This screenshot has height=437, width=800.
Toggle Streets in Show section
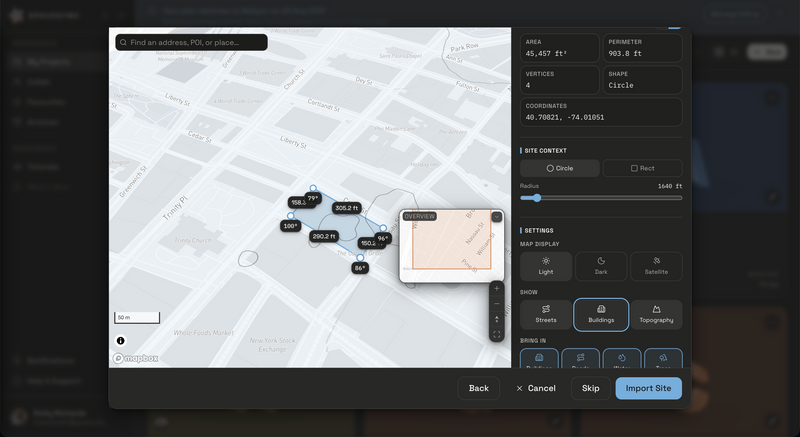546,315
